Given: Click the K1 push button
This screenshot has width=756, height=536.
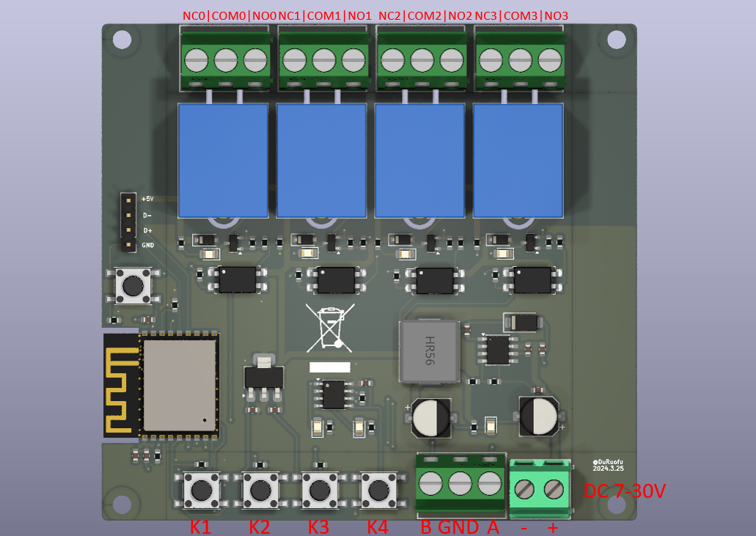Looking at the screenshot, I should tap(202, 491).
